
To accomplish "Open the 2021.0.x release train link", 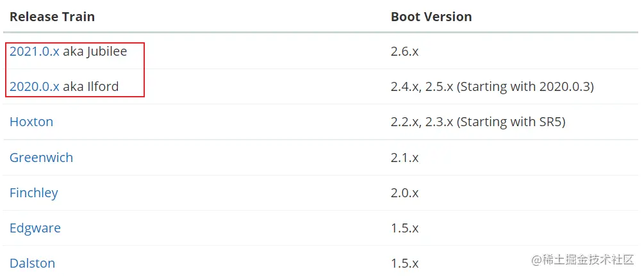I will (35, 52).
